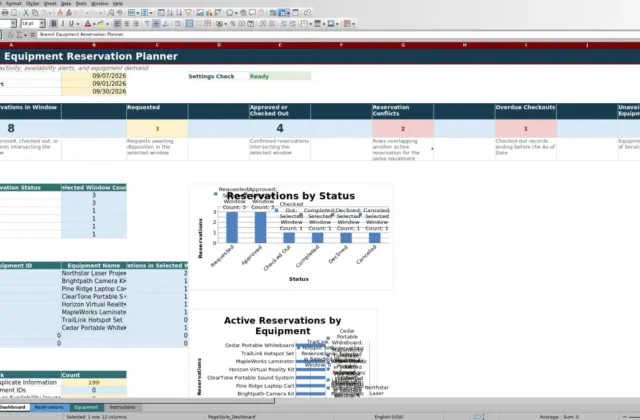Switch to the Reservations sheet tab
Image resolution: width=640 pixels, height=420 pixels.
[49, 407]
